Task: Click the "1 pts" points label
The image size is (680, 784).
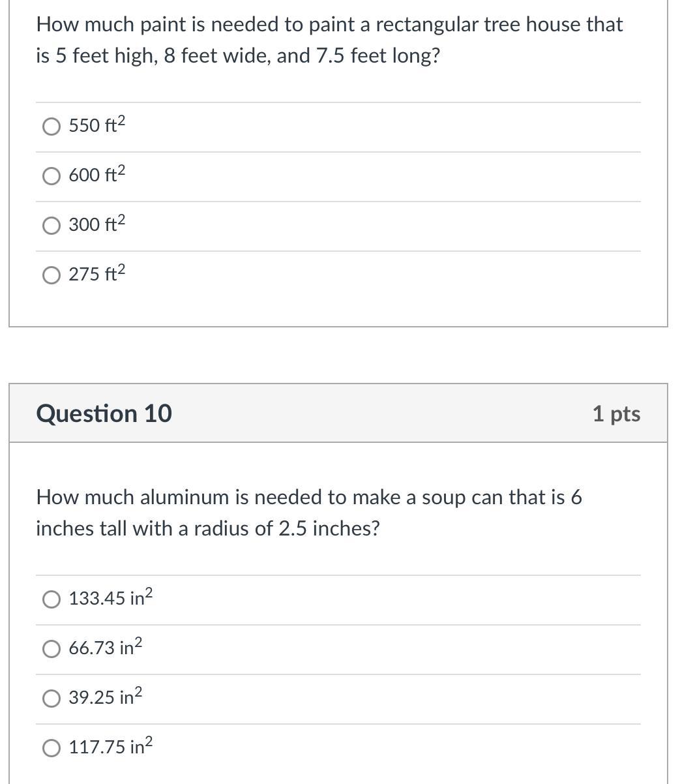Action: click(x=616, y=414)
